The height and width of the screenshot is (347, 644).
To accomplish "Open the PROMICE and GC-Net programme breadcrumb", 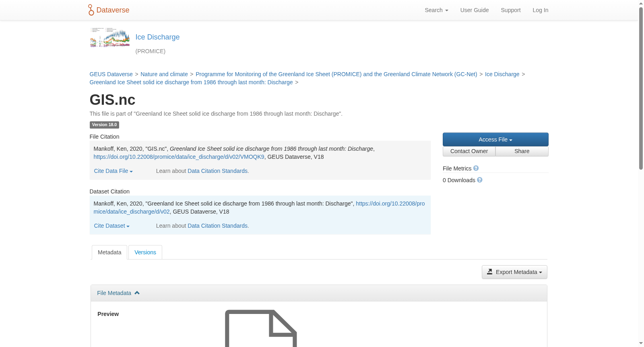I will (x=336, y=74).
